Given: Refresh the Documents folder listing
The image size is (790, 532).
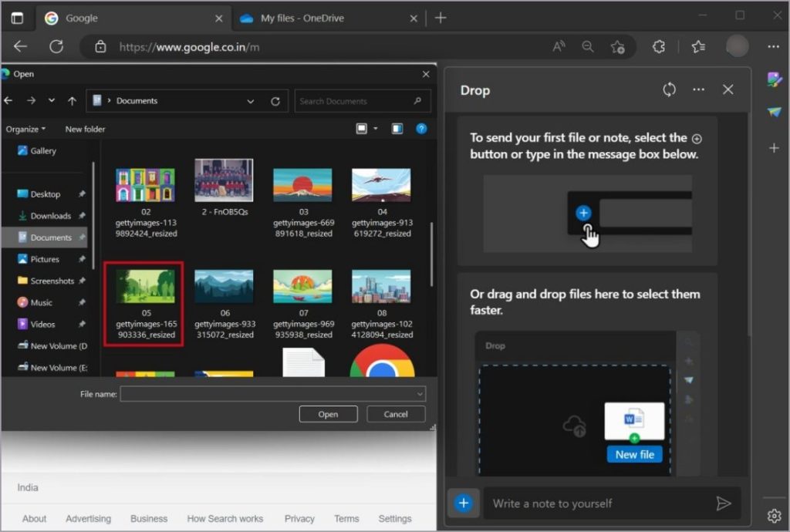Looking at the screenshot, I should tap(276, 100).
